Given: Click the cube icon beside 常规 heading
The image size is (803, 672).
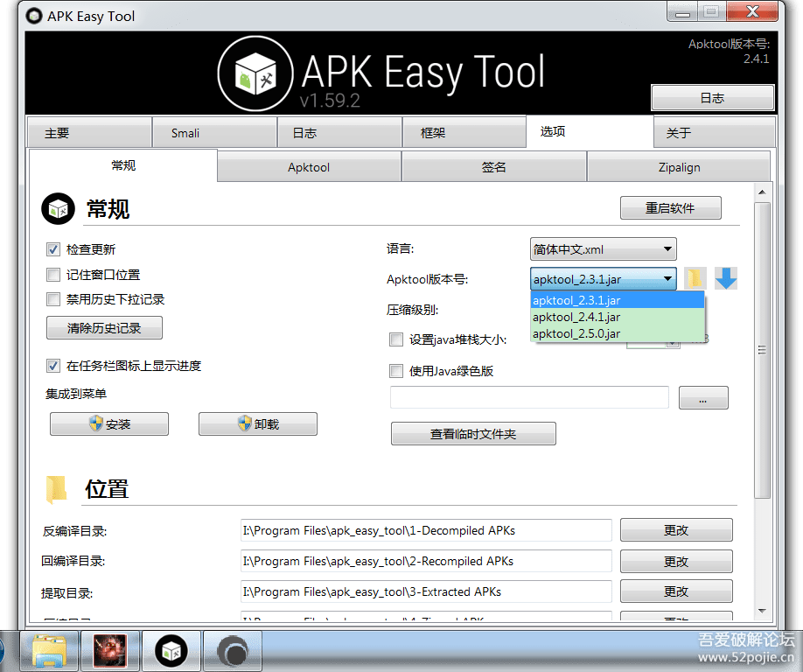Looking at the screenshot, I should click(58, 208).
